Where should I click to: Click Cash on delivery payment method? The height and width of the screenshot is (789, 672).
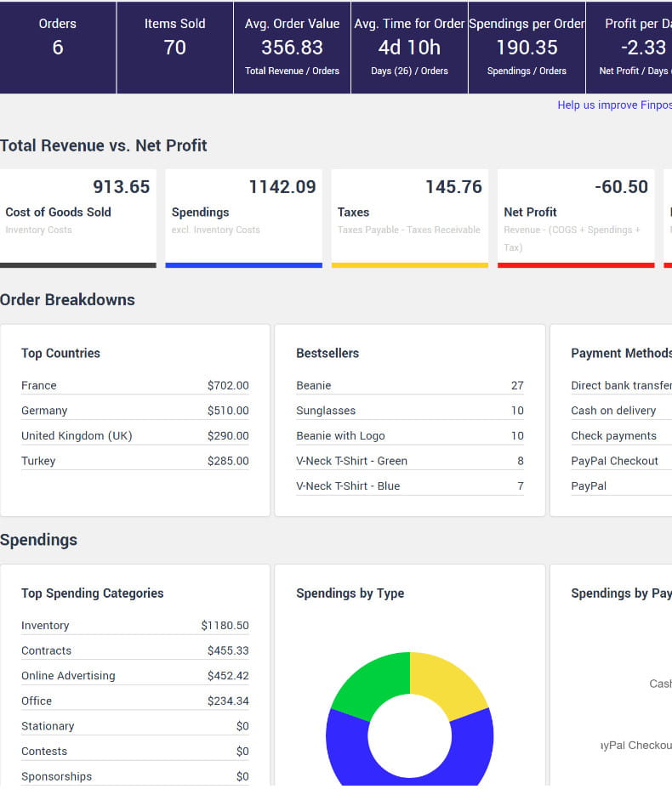613,411
